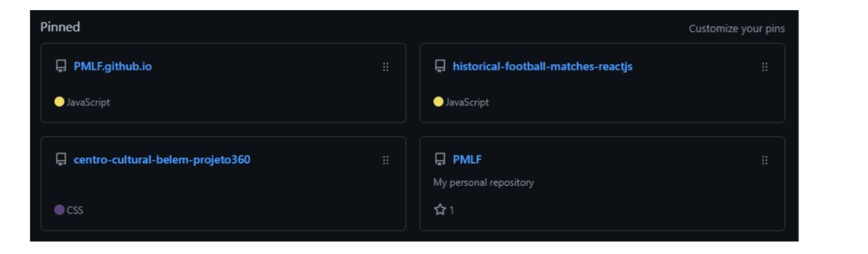Open the PMLF.github.io repository link
Image resolution: width=868 pixels, height=254 pixels.
(113, 67)
